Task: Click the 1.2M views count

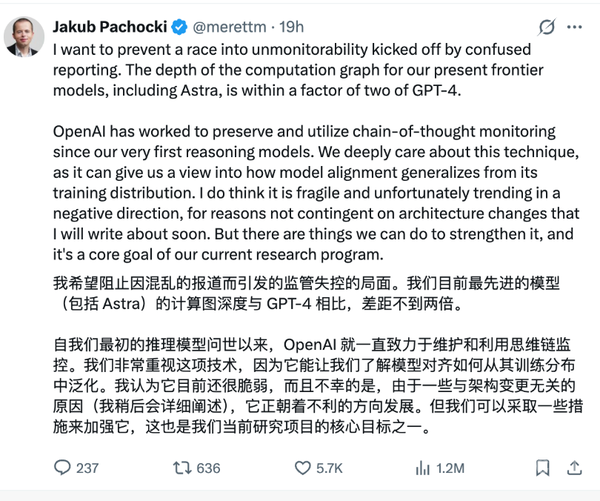Action: tap(450, 468)
